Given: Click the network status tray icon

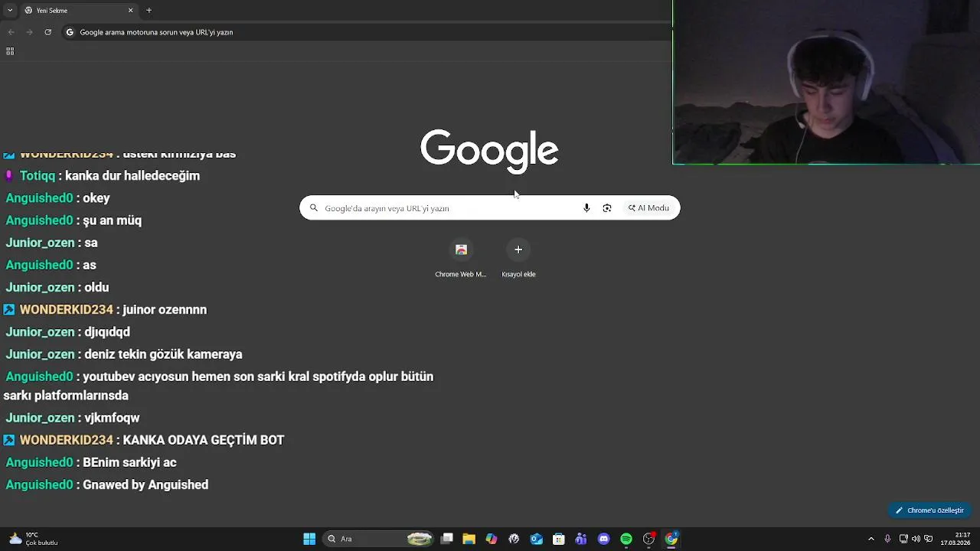Looking at the screenshot, I should pyautogui.click(x=903, y=539).
